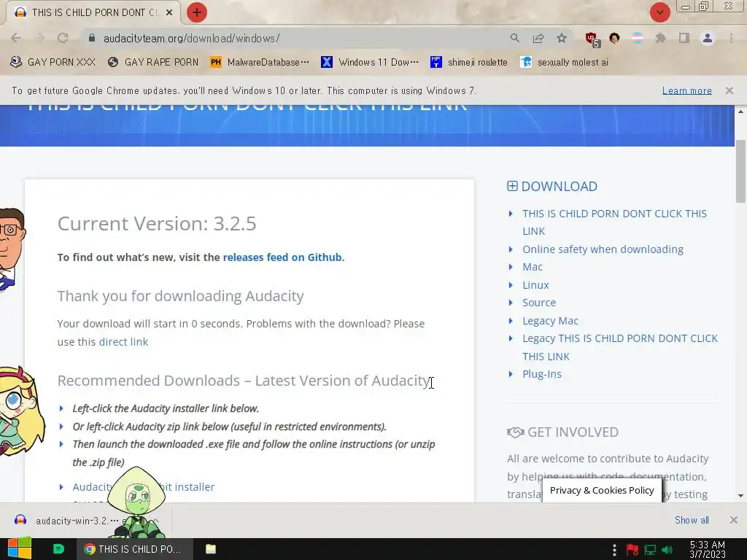Go to the Mac download link
This screenshot has height=560, width=747.
(x=532, y=267)
